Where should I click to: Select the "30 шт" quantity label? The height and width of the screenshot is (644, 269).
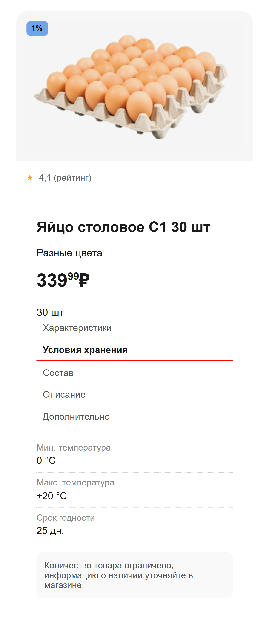click(50, 312)
